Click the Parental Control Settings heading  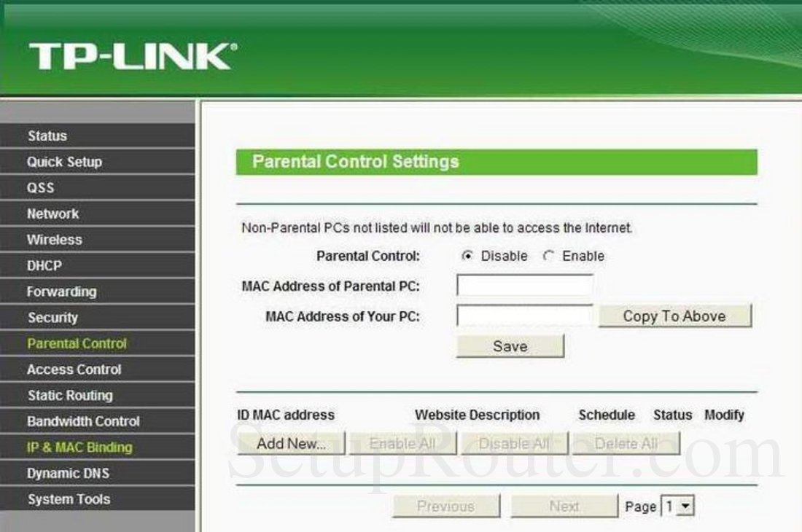point(356,162)
